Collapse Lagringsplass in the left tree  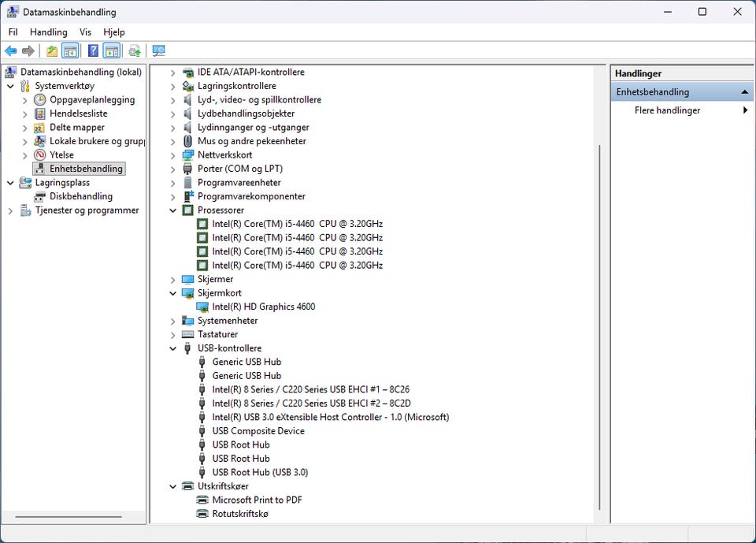[x=10, y=183]
